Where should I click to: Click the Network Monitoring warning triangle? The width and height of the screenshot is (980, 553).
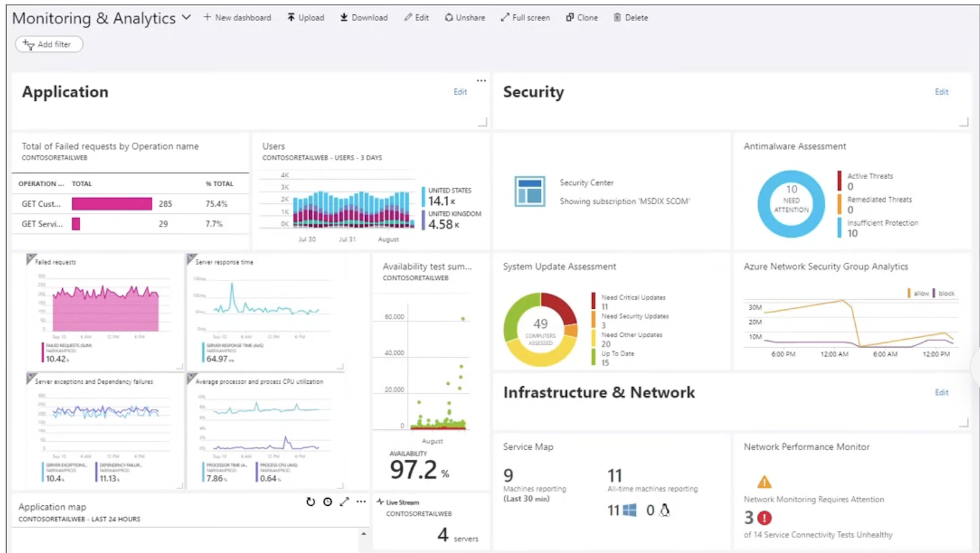764,481
